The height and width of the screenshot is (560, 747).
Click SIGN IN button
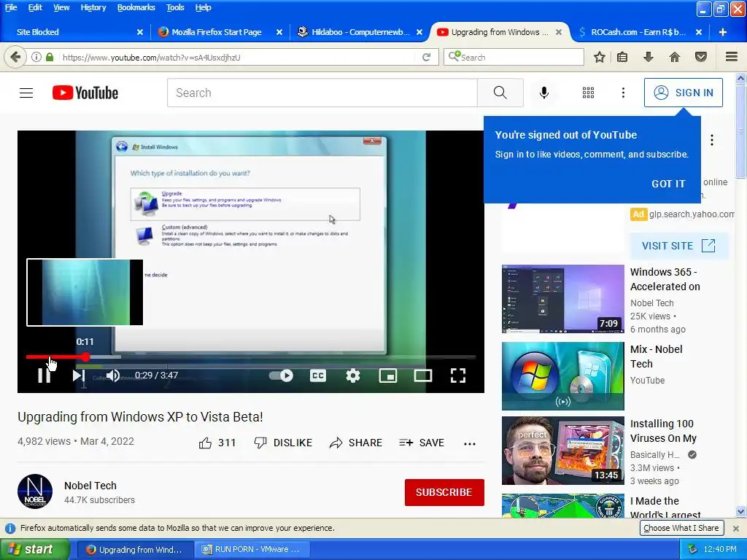point(683,93)
